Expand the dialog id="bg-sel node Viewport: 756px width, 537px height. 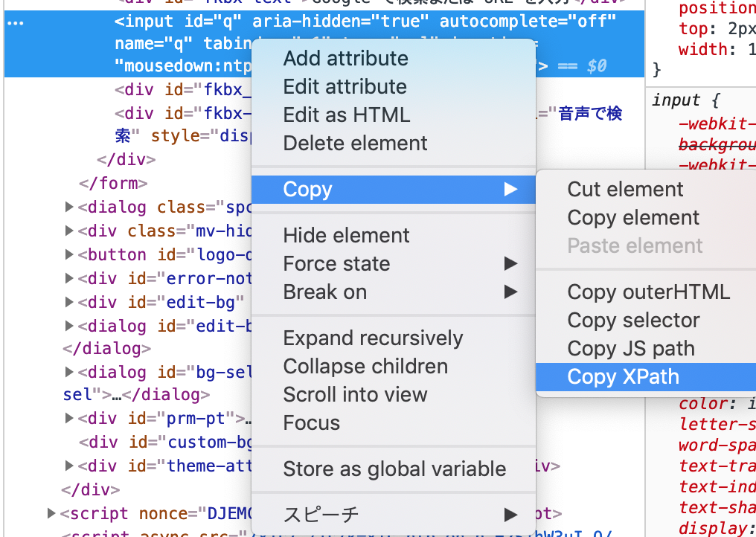click(x=69, y=372)
